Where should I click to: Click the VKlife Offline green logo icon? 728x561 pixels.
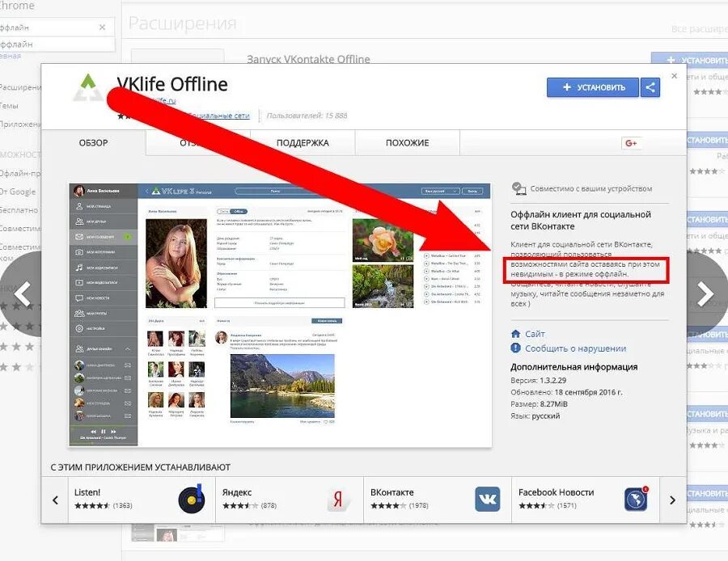pos(88,88)
